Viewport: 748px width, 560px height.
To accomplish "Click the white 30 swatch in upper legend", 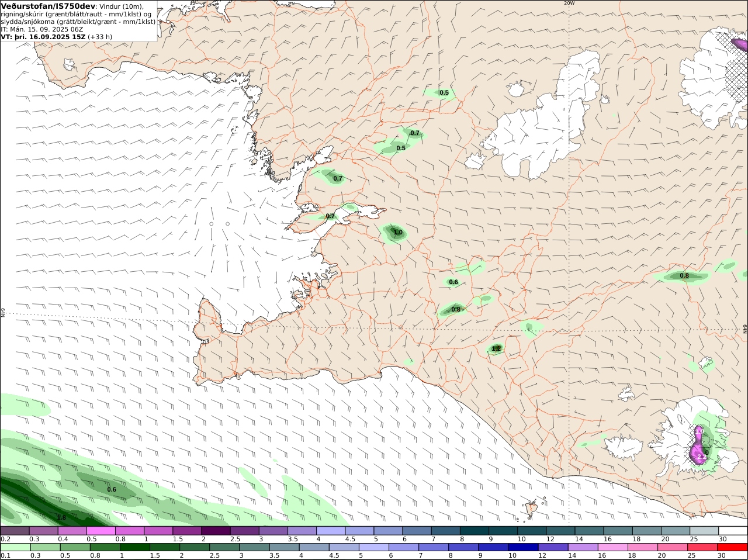I will pos(733,531).
